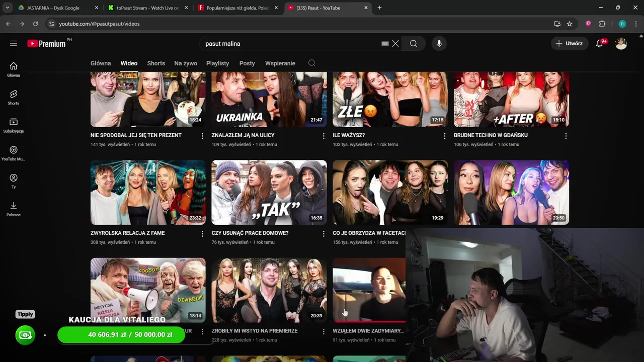Click the Utwórz create button
Image resolution: width=644 pixels, height=362 pixels.
[569, 44]
